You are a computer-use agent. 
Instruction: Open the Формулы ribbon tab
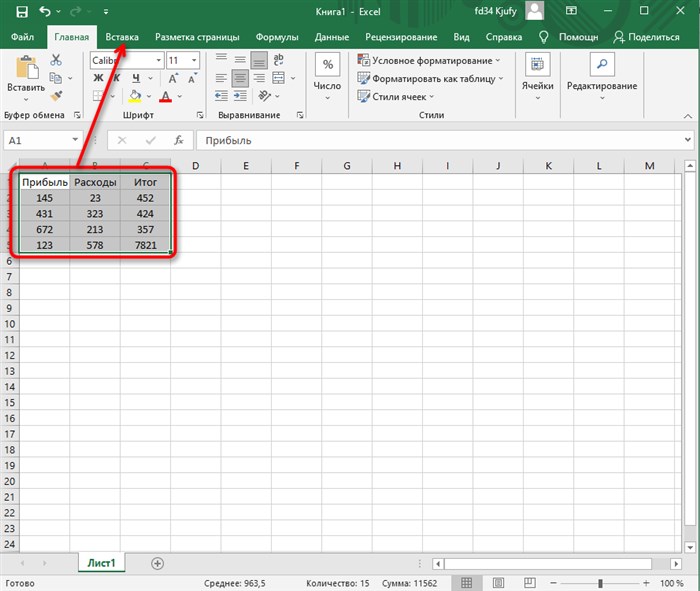click(x=277, y=37)
